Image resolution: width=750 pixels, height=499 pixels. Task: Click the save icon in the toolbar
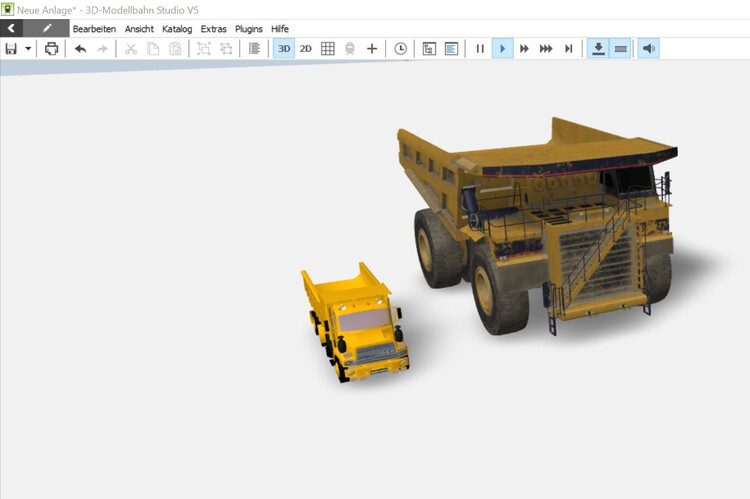11,48
